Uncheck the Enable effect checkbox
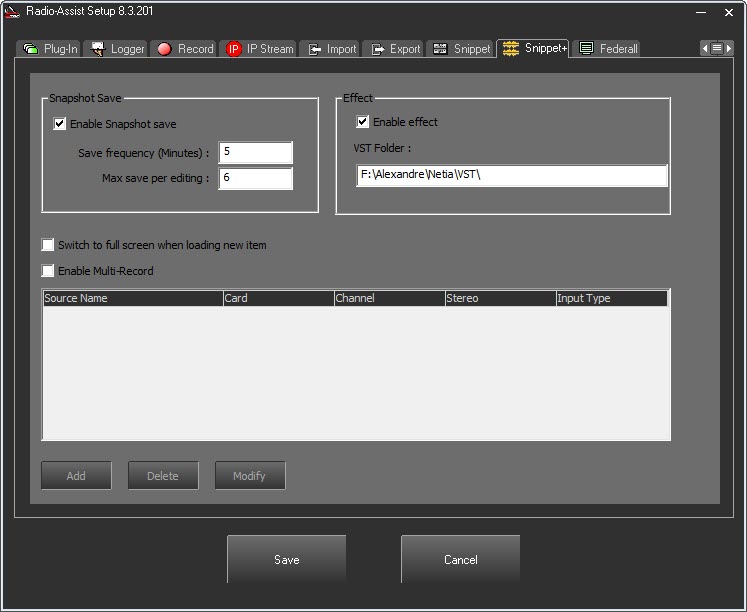Screen dimensions: 747x612 (363, 122)
